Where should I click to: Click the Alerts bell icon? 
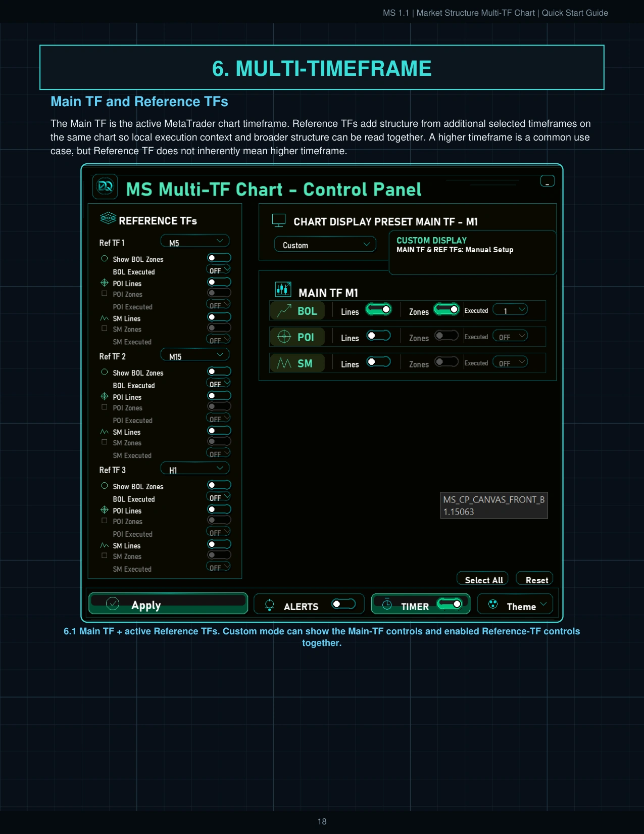pos(270,605)
